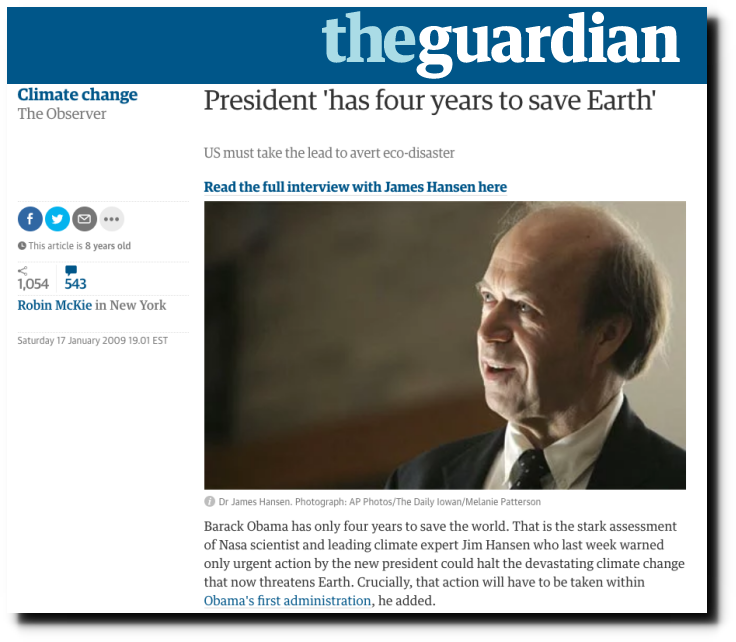Go to the Guardian homepage logo

(501, 43)
